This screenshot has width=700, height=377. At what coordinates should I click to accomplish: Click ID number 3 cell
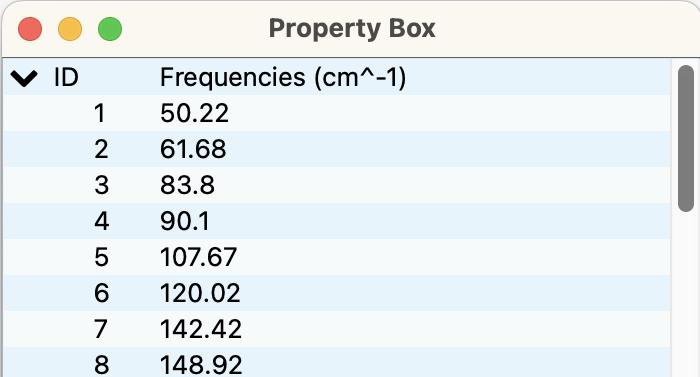click(101, 185)
